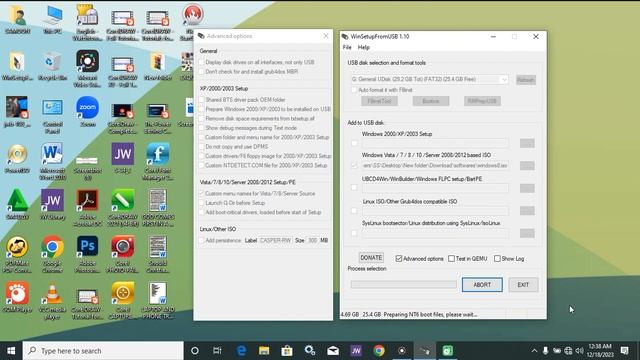Select the JW Library desktop shortcut
This screenshot has height=360, width=640.
click(x=53, y=205)
